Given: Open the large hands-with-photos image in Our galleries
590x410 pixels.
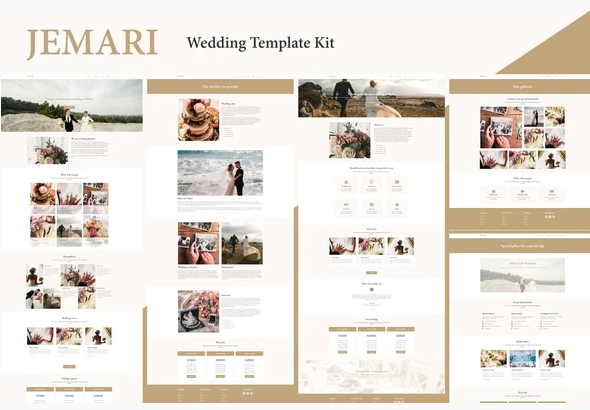Looking at the screenshot, I should (501, 128).
